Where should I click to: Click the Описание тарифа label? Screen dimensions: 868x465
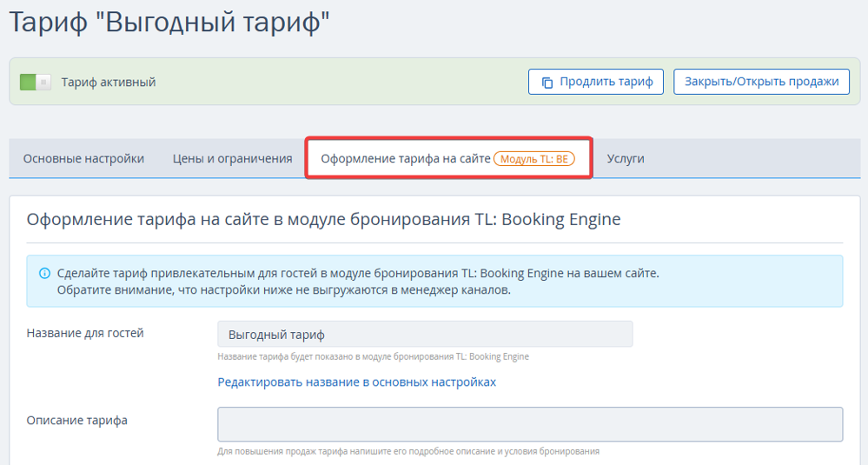(x=77, y=421)
